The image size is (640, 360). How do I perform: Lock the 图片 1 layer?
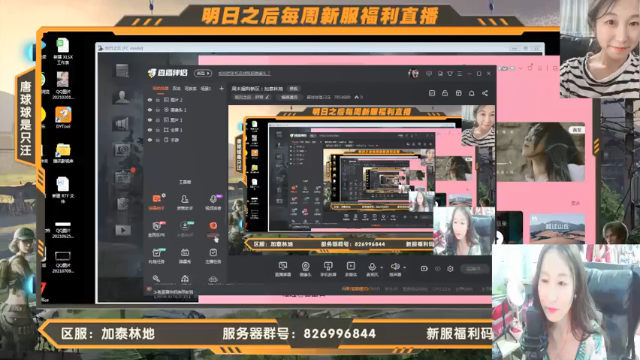click(x=158, y=120)
